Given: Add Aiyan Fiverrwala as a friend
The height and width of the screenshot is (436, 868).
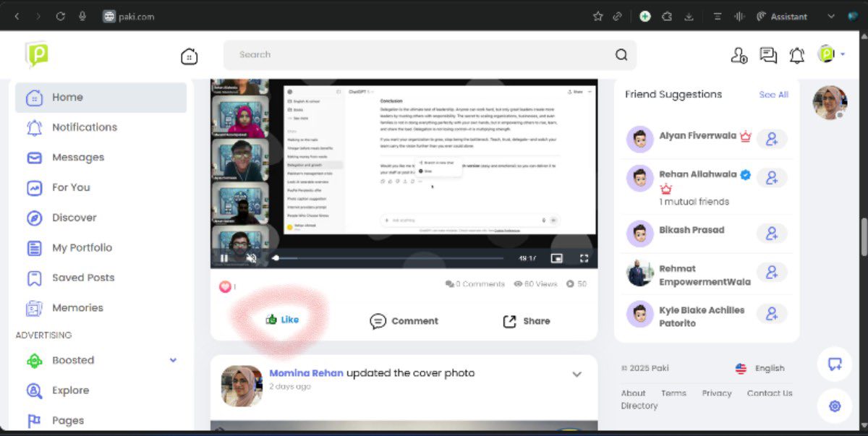Looking at the screenshot, I should pos(772,139).
